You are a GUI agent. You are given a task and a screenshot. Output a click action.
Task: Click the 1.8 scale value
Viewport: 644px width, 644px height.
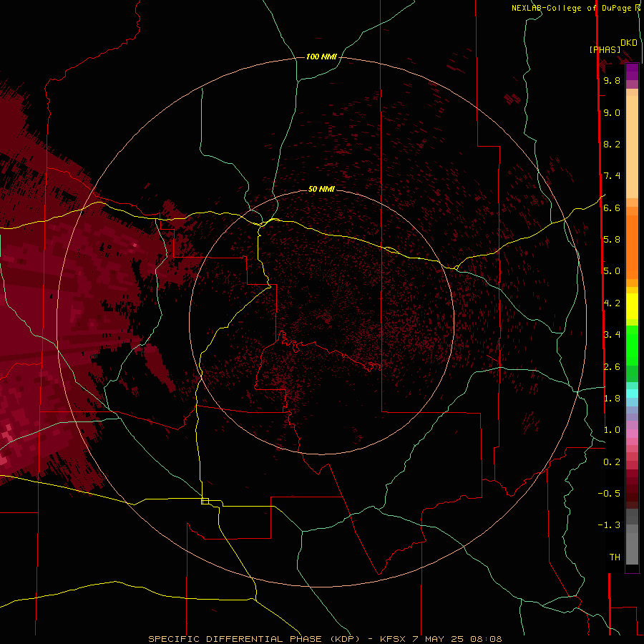pyautogui.click(x=612, y=399)
